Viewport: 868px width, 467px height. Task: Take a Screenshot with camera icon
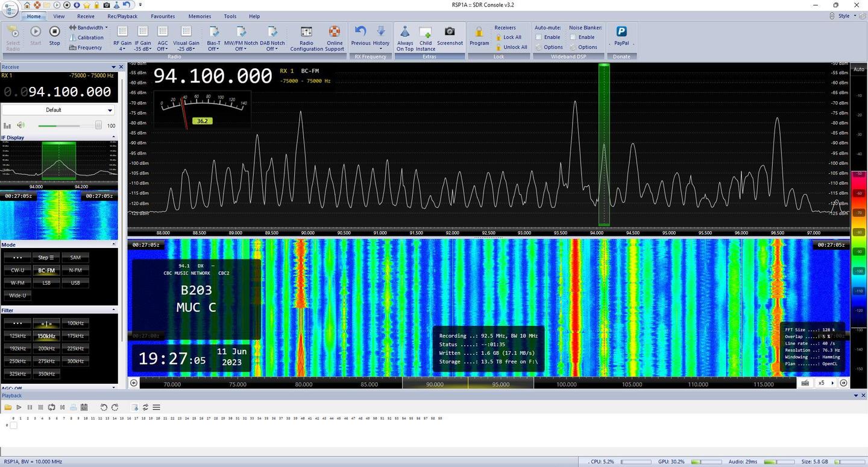(450, 36)
